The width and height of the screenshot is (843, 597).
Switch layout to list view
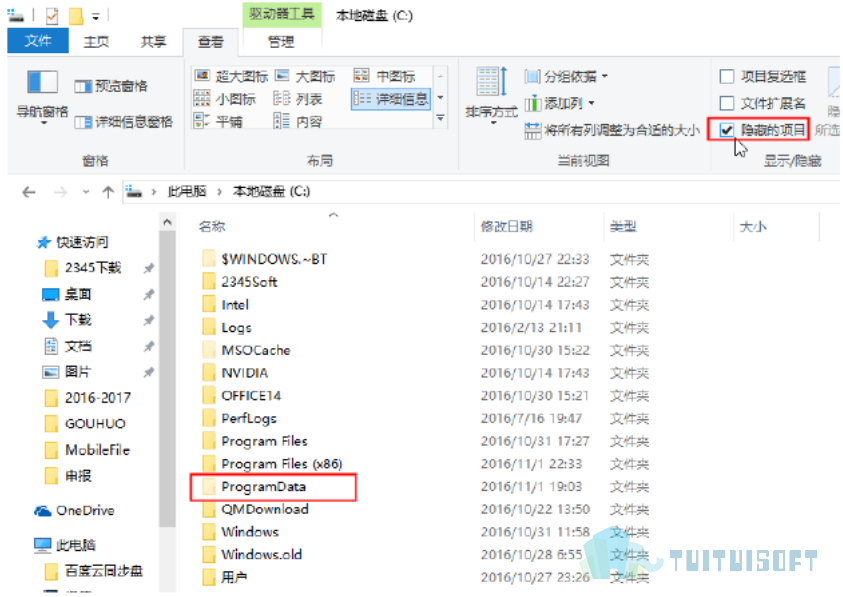pyautogui.click(x=298, y=99)
